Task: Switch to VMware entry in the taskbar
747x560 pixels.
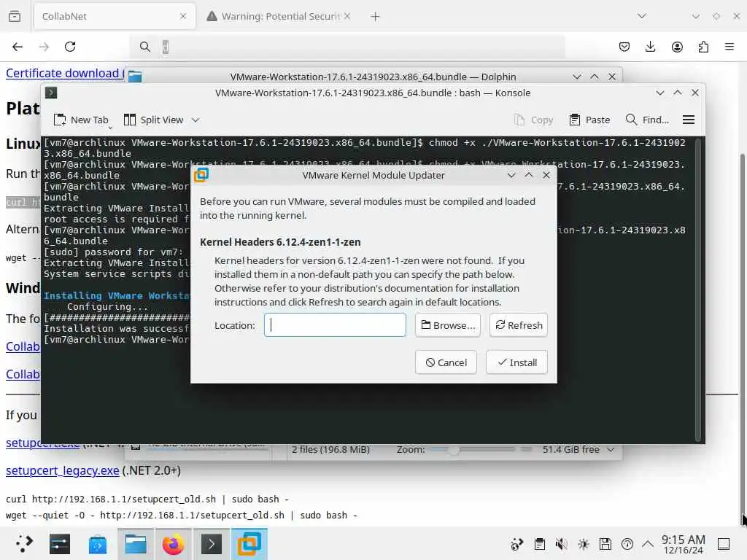Action: 249,544
